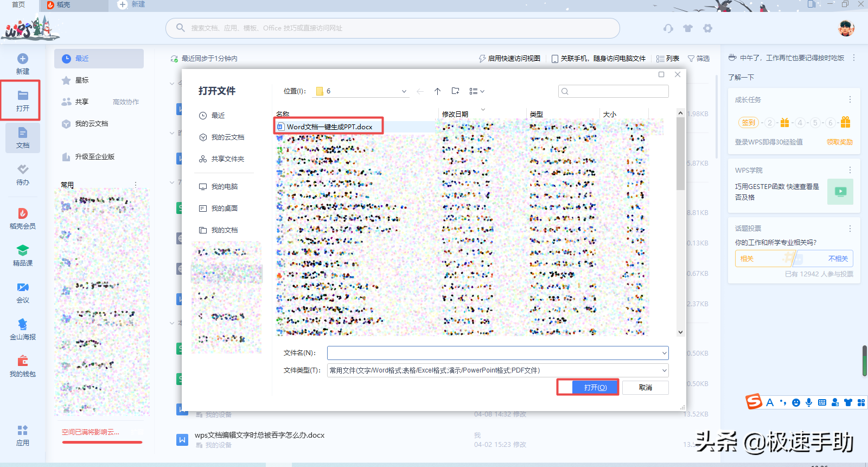Open a new tab with the plus 新建 button

point(132,5)
